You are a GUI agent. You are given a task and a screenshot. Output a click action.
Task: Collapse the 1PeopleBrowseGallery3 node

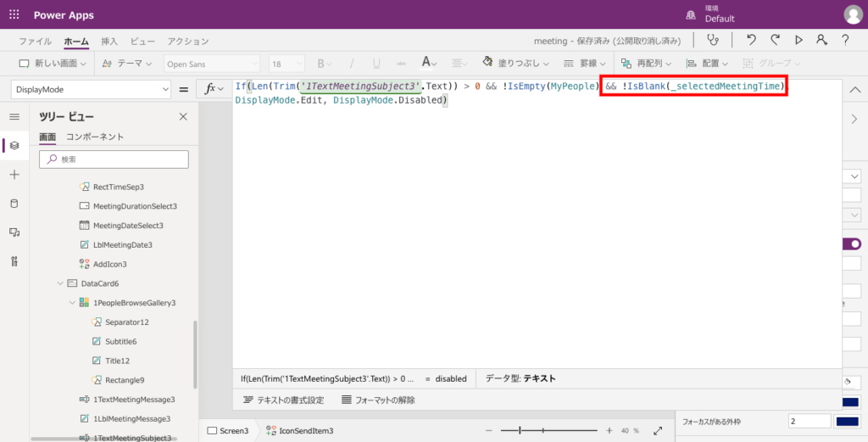(x=72, y=303)
